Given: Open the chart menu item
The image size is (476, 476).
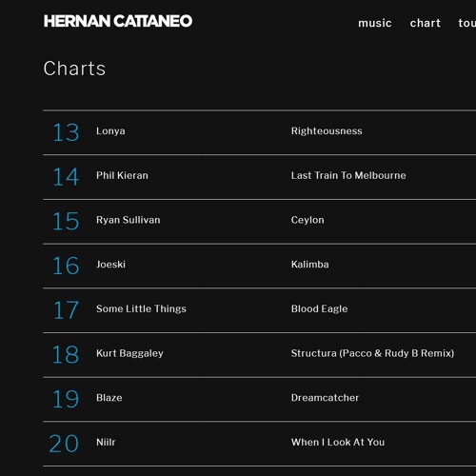Looking at the screenshot, I should pos(426,23).
